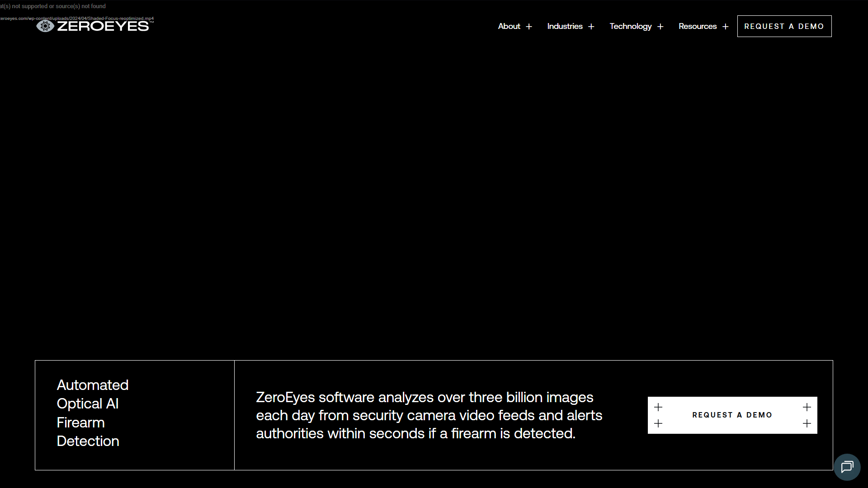This screenshot has height=488, width=868.
Task: Click the ZEROEYES wordmark text
Action: (103, 26)
